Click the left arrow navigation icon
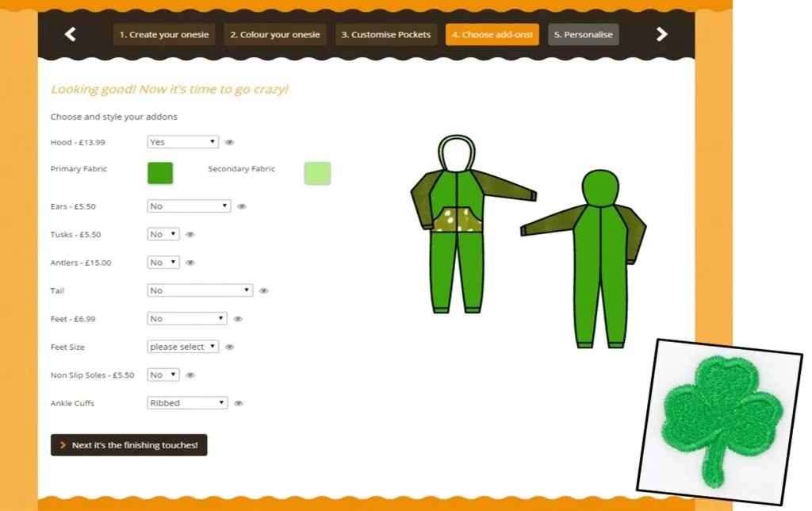This screenshot has width=812, height=511. click(x=71, y=34)
